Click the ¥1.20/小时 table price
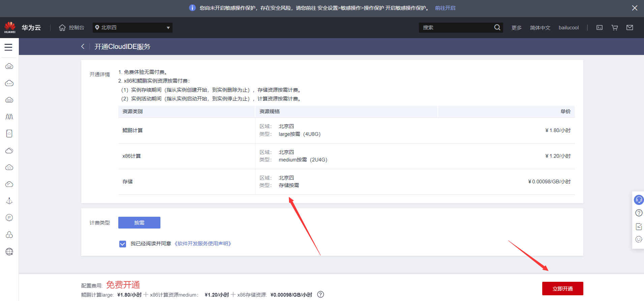The width and height of the screenshot is (644, 301). 558,156
